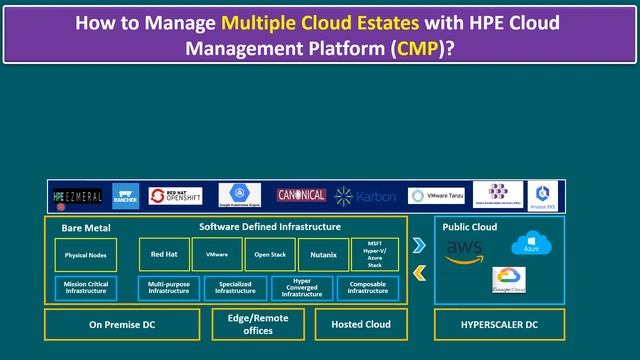Click the Software Defined Infrastructure heading
Image resolution: width=640 pixels, height=360 pixels.
coord(270,227)
